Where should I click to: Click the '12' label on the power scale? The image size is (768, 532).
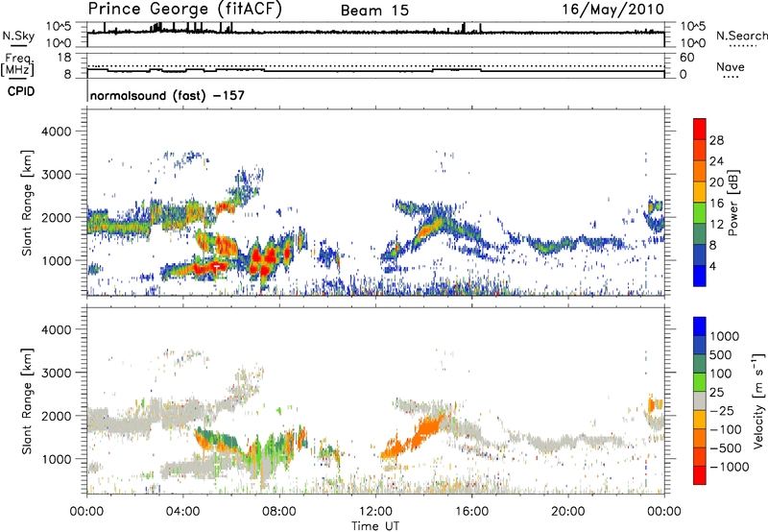716,225
